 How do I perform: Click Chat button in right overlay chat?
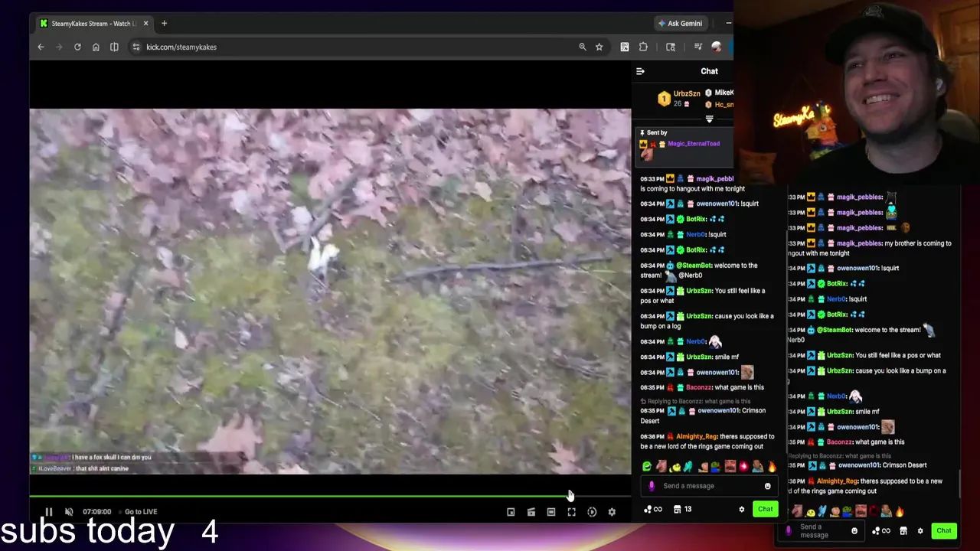point(944,531)
